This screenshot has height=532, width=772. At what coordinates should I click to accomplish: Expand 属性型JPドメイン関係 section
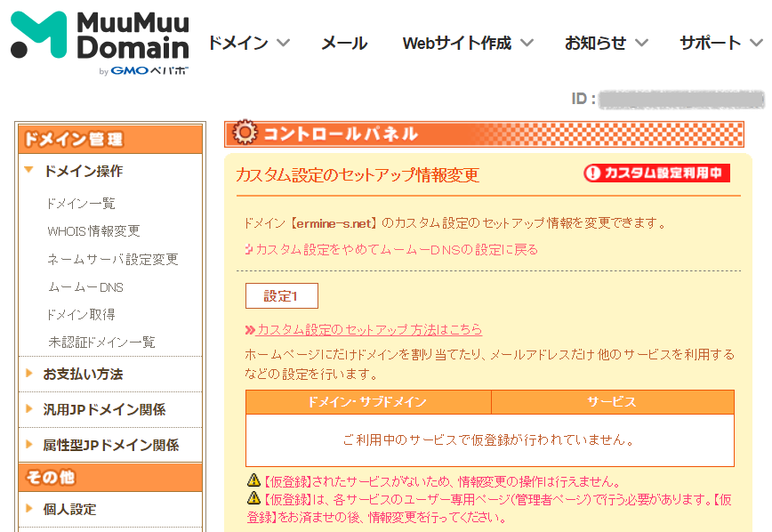pyautogui.click(x=111, y=445)
